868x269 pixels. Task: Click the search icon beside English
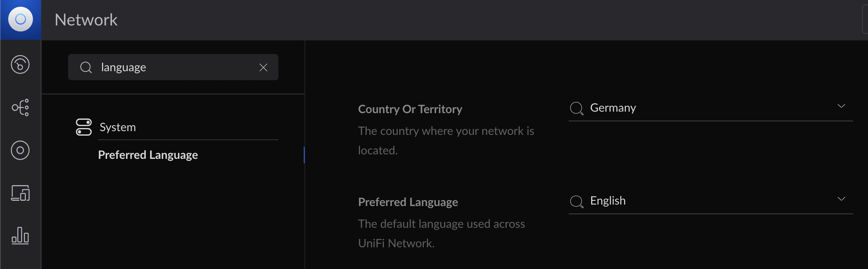(577, 201)
